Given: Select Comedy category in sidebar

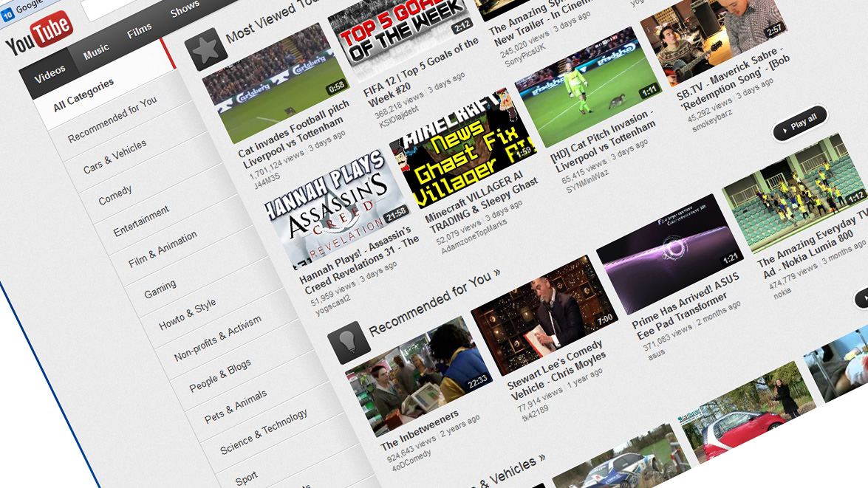Looking at the screenshot, I should click(115, 195).
